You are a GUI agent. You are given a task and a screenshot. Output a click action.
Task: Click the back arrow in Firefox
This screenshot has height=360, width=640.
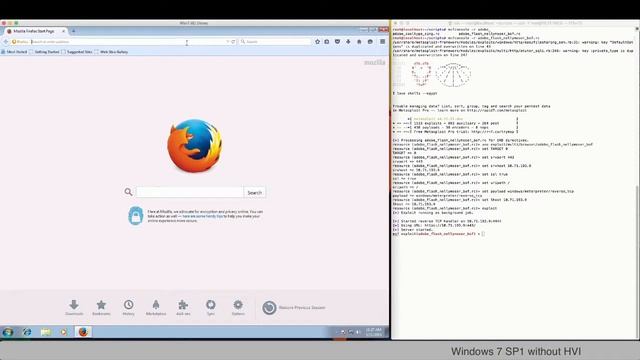(6, 42)
